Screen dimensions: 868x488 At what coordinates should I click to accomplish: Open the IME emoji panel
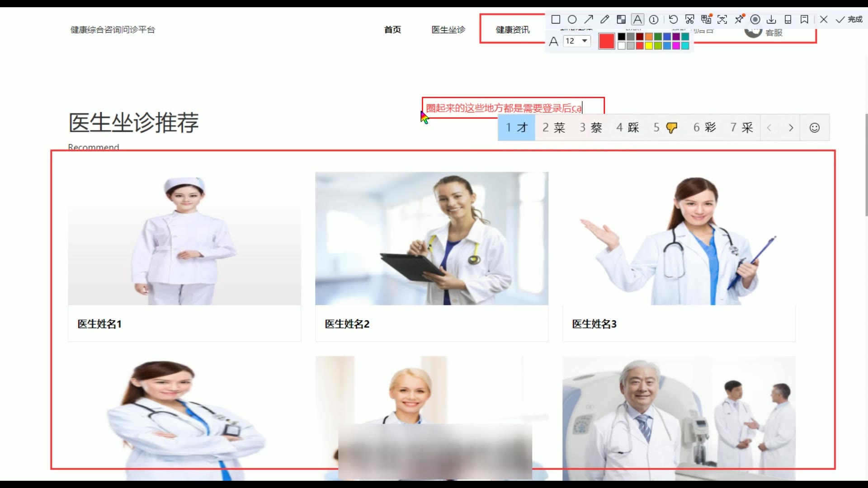(815, 128)
